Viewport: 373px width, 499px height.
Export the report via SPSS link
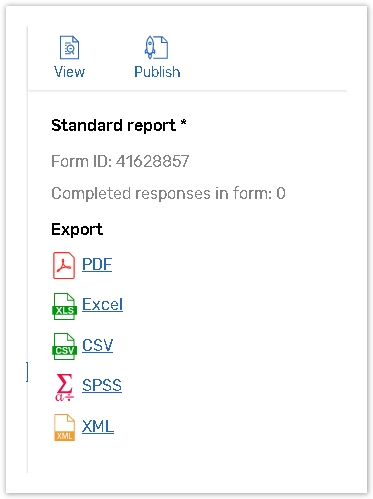coord(102,386)
